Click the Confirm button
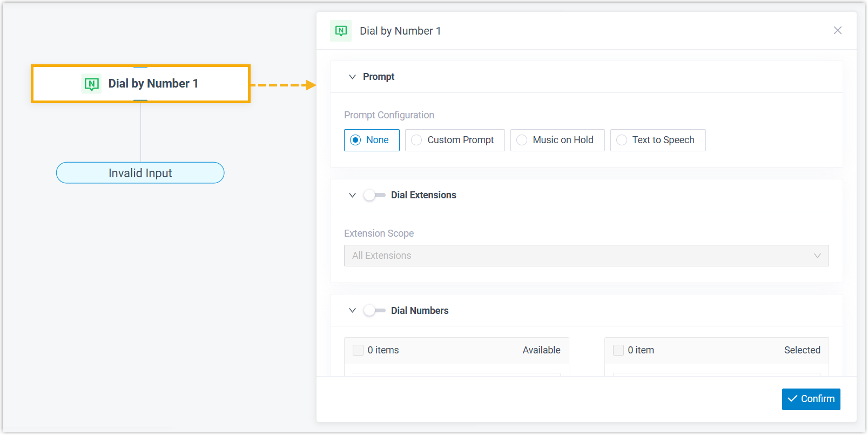Image resolution: width=868 pixels, height=435 pixels. coord(811,399)
